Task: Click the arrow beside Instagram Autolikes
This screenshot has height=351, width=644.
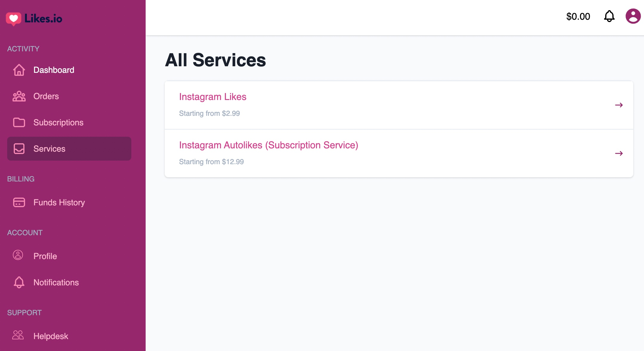Action: coord(619,153)
